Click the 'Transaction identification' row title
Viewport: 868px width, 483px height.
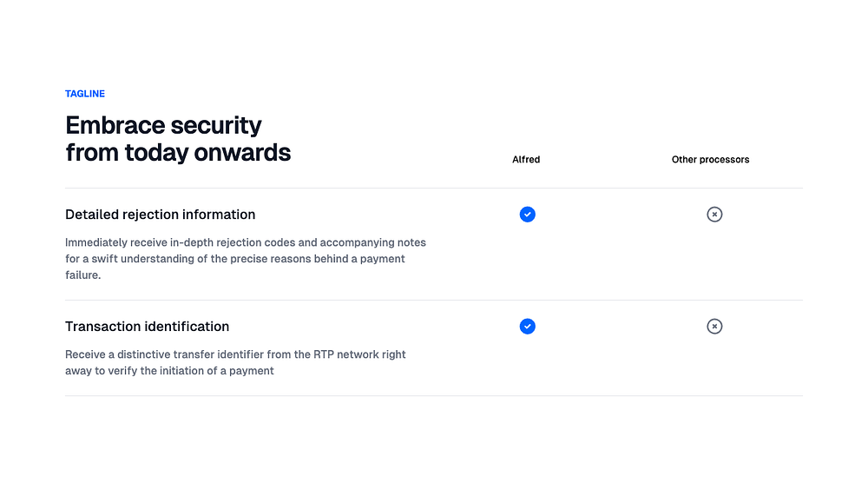(x=147, y=327)
